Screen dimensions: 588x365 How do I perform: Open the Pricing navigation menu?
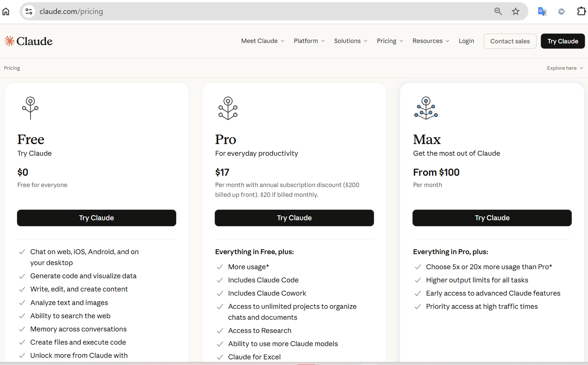390,41
